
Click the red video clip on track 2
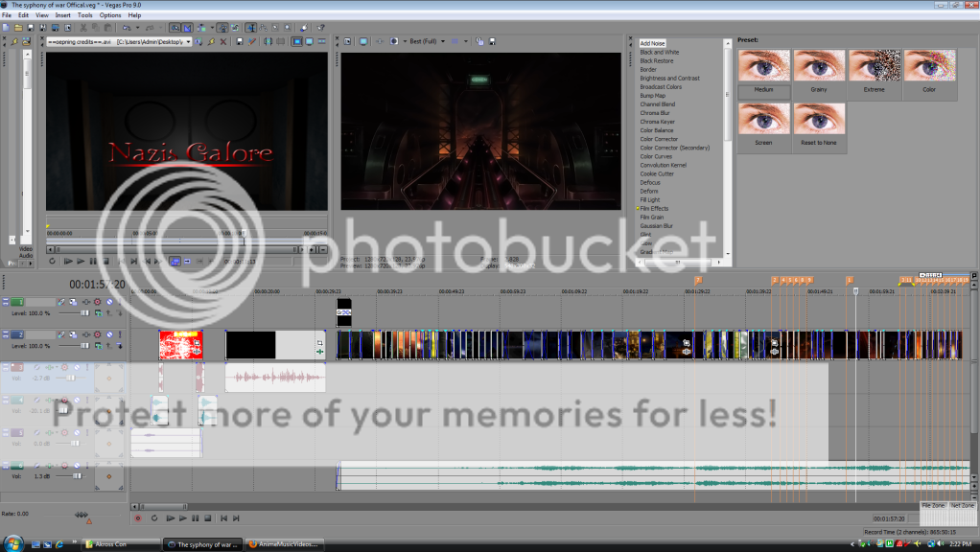tap(180, 345)
